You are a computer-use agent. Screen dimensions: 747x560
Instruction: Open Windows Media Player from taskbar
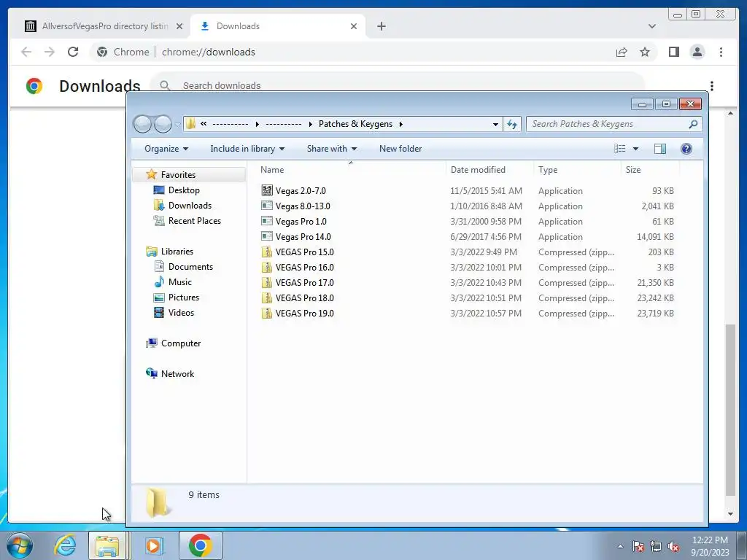153,545
